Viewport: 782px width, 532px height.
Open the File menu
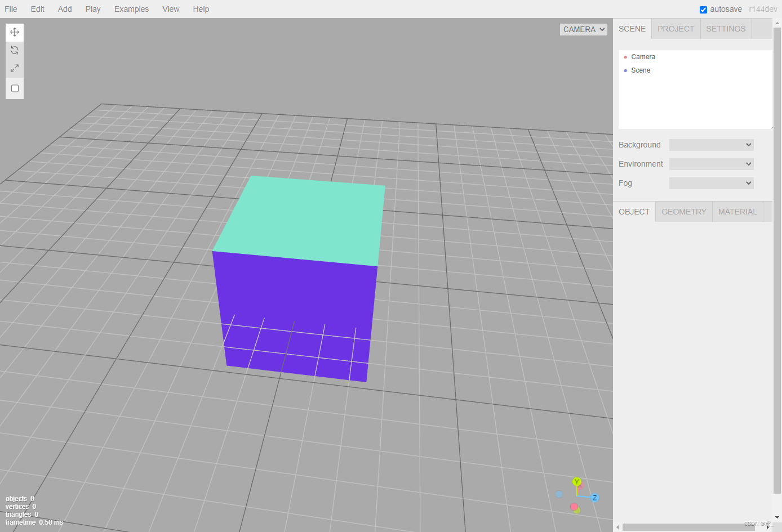11,9
